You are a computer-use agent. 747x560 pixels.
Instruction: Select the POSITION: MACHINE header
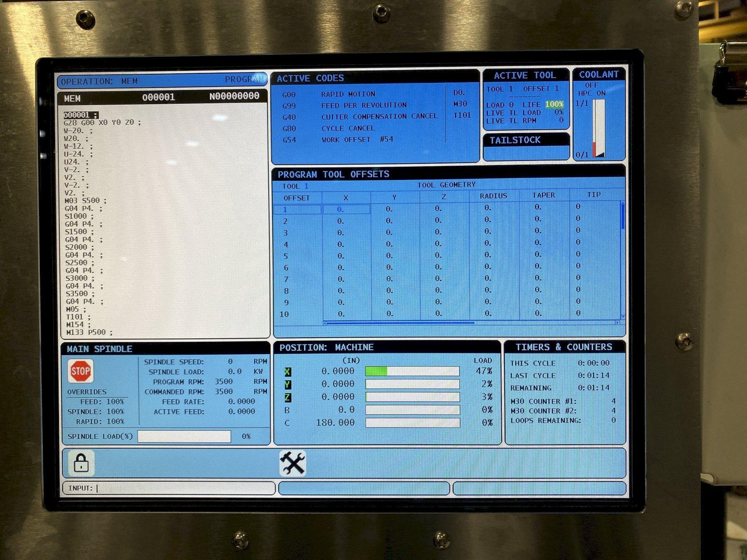coord(387,348)
